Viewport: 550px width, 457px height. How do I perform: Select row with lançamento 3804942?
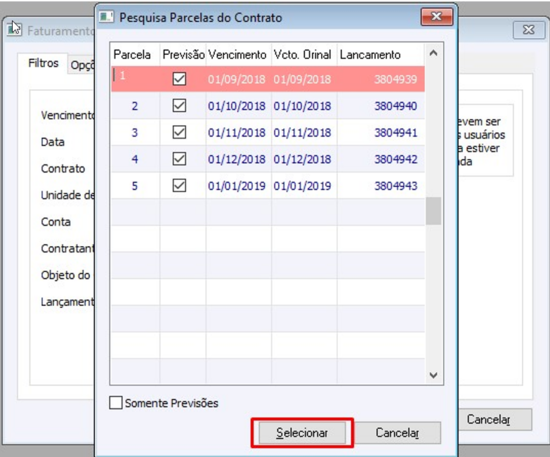pos(268,159)
